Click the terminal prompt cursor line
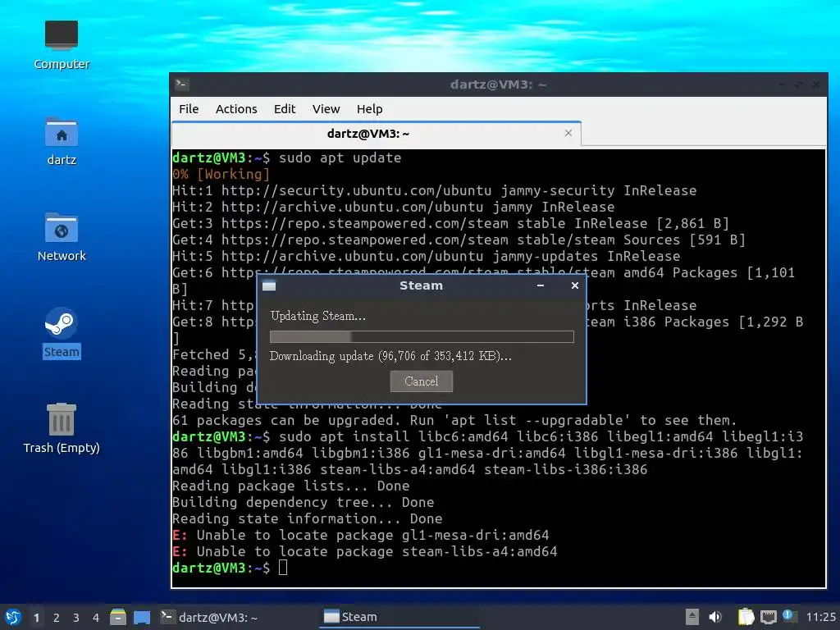 tap(230, 568)
